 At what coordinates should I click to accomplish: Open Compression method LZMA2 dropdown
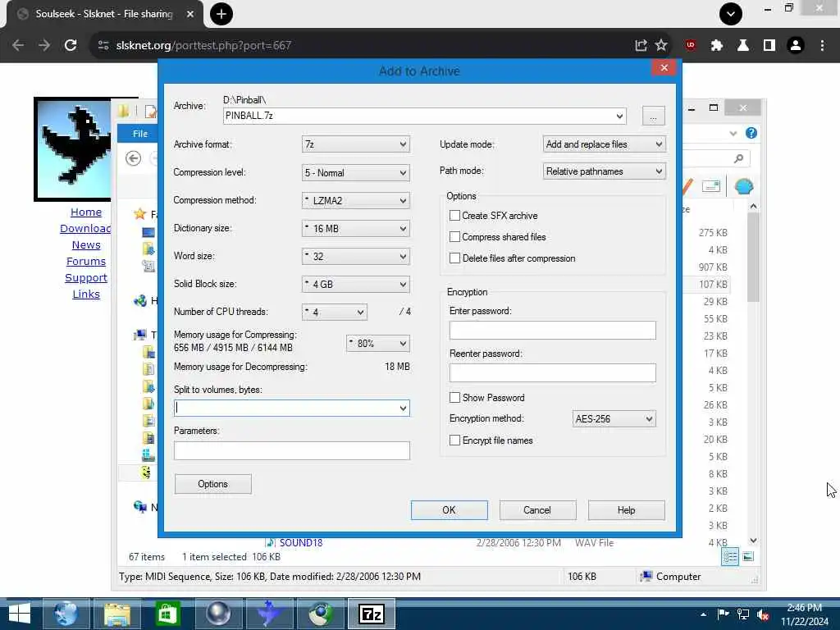pos(356,200)
